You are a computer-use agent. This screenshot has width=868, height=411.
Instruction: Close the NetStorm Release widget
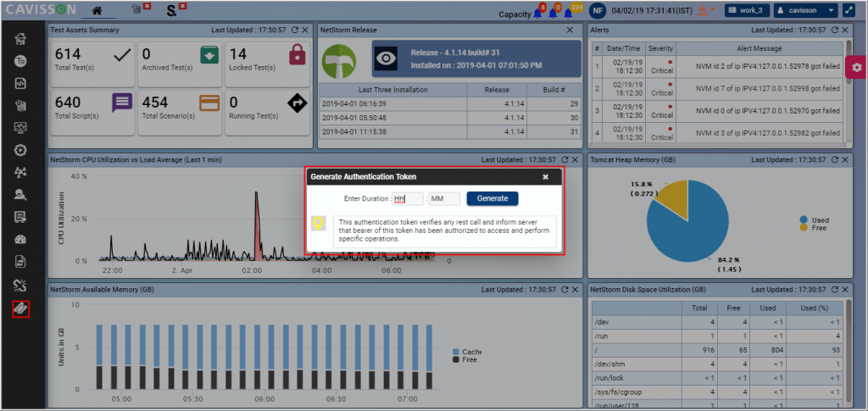pos(570,30)
